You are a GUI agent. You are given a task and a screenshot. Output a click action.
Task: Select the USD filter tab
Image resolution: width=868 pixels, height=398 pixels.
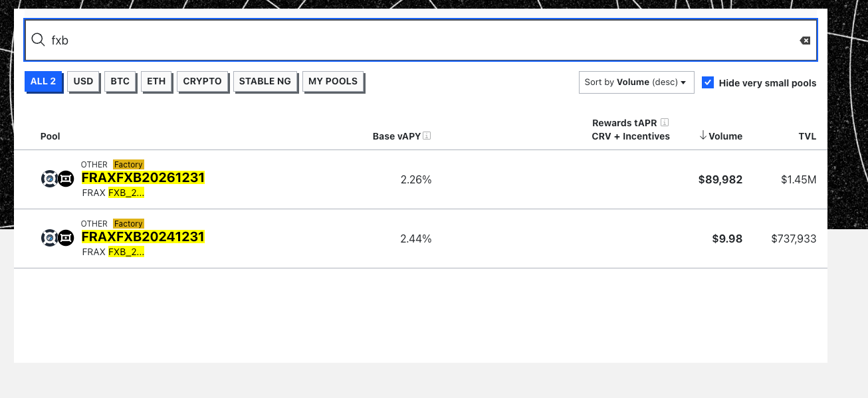(83, 81)
